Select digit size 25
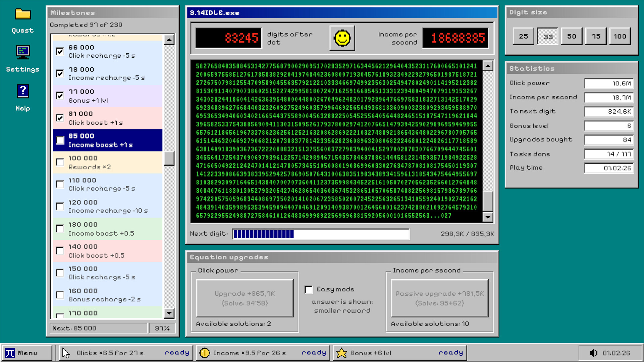Image resolution: width=644 pixels, height=362 pixels. click(523, 36)
